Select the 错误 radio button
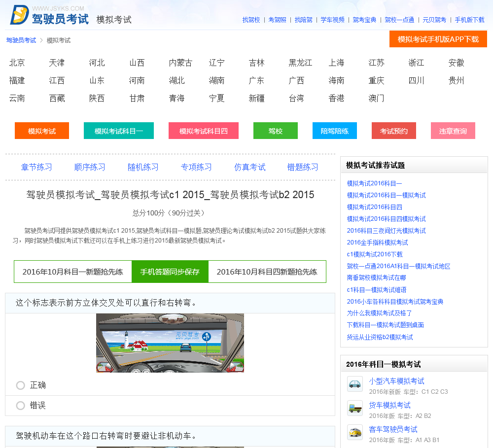The height and width of the screenshot is (448, 493). [20, 406]
